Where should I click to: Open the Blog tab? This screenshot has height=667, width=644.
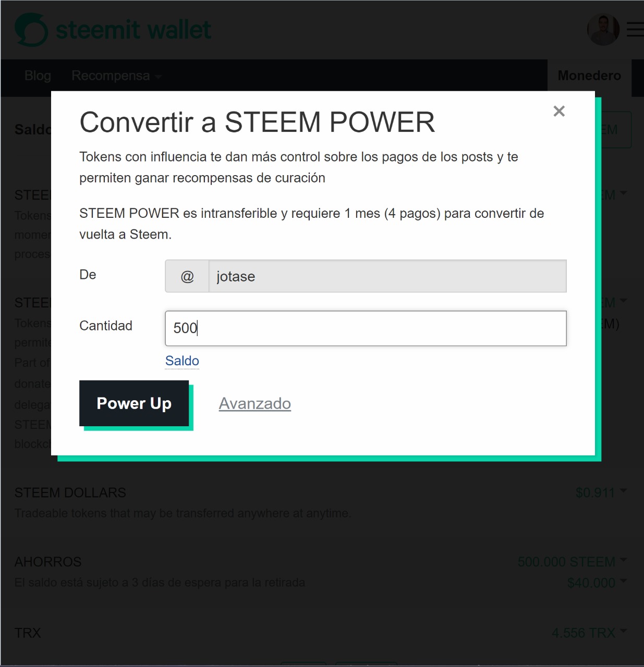[x=38, y=76]
